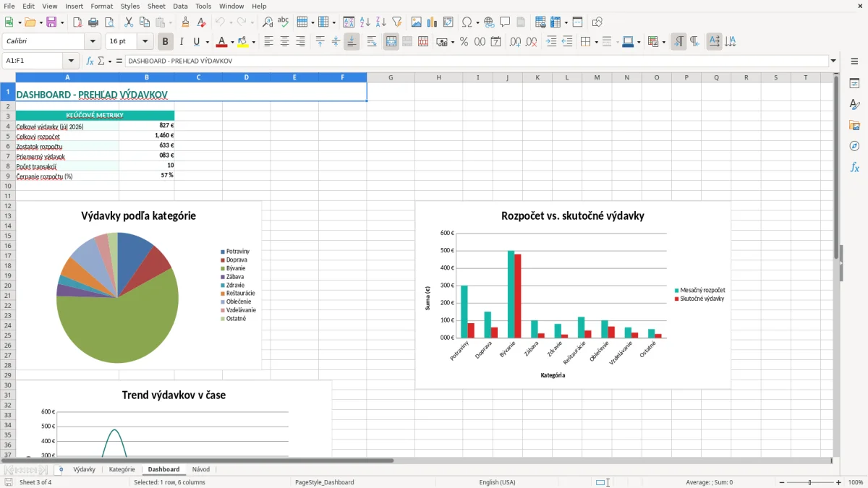The image size is (868, 488).
Task: Click the Format as Percent icon
Action: 464,42
